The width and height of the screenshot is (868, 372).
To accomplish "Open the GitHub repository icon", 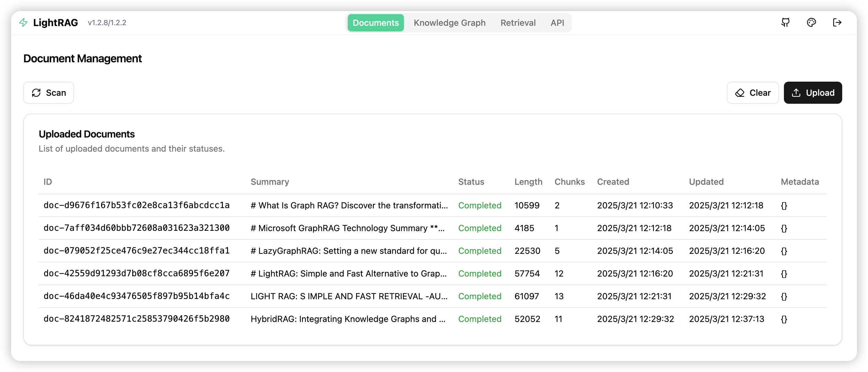I will (785, 23).
